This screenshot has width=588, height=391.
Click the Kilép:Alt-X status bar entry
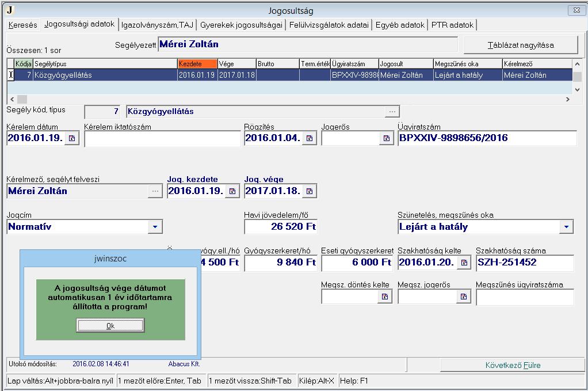(x=316, y=381)
